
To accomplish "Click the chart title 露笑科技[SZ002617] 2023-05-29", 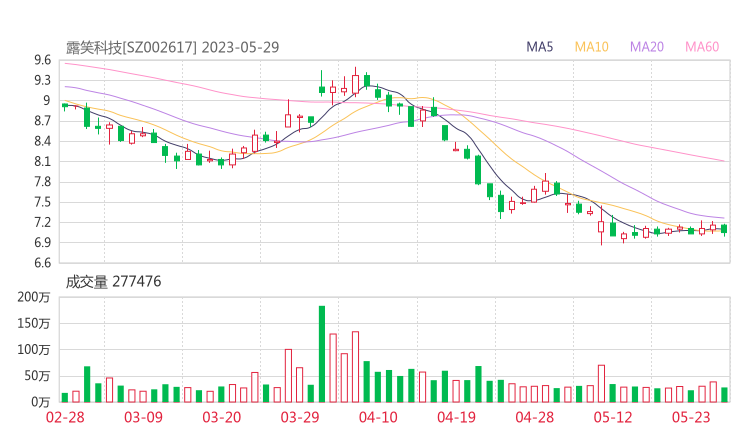I will tap(172, 47).
